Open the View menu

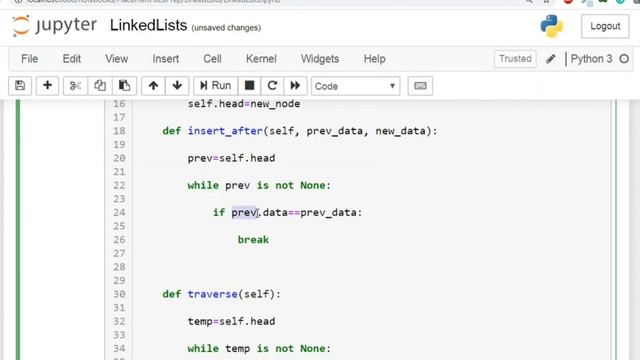(x=116, y=59)
